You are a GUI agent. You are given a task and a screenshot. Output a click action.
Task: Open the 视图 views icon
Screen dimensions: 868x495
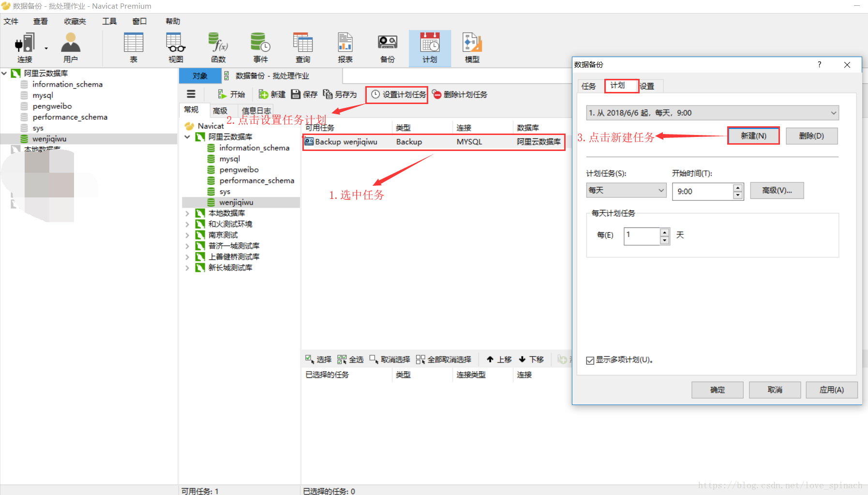tap(176, 47)
